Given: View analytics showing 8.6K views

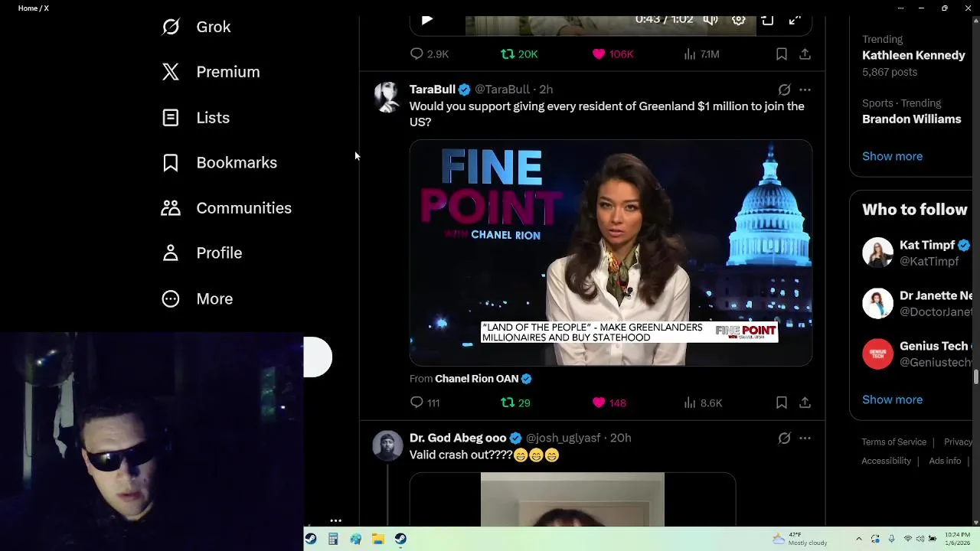Looking at the screenshot, I should coord(703,403).
